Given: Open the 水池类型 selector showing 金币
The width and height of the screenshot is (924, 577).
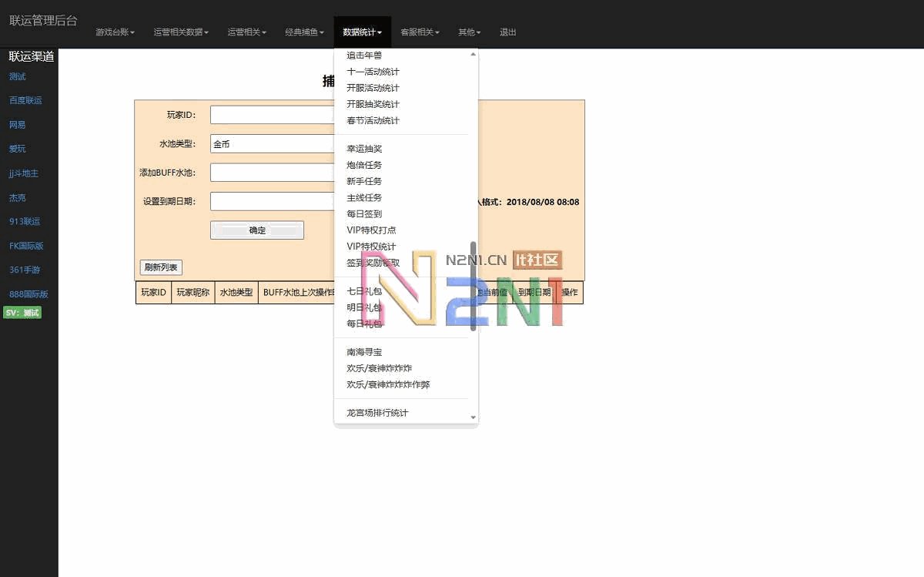Looking at the screenshot, I should (272, 143).
